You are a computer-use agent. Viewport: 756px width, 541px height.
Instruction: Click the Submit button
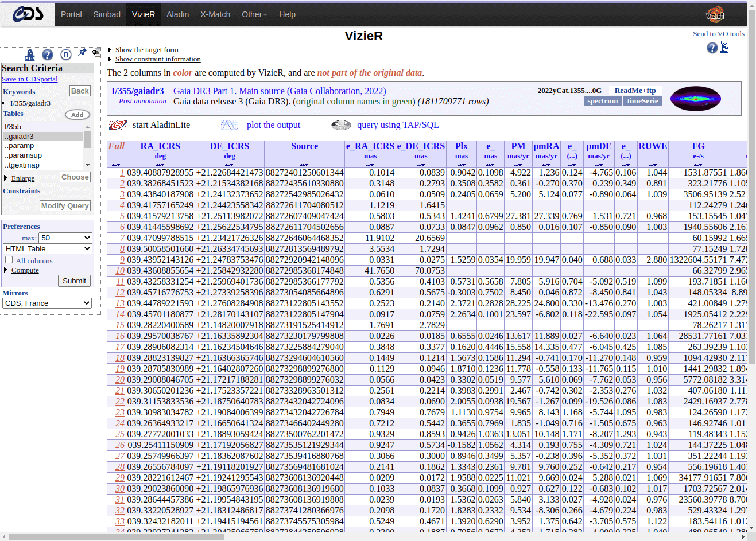tap(74, 281)
